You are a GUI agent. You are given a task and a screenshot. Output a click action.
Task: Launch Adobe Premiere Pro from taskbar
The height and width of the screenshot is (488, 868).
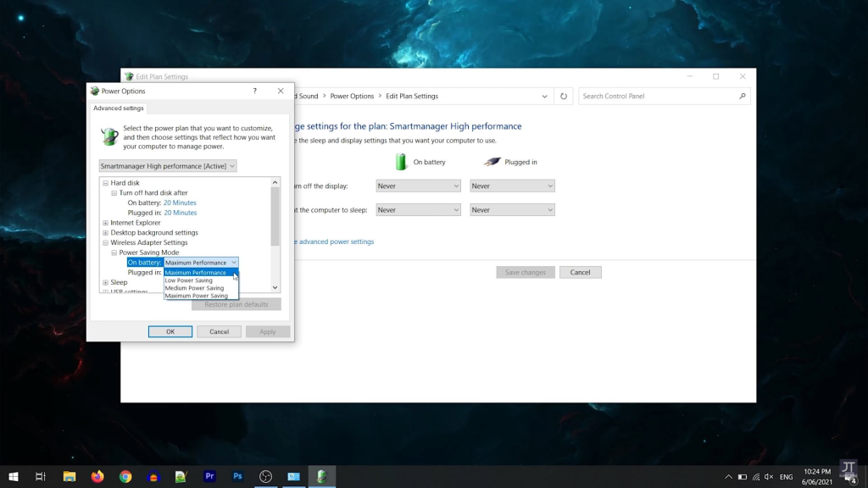[x=209, y=477]
